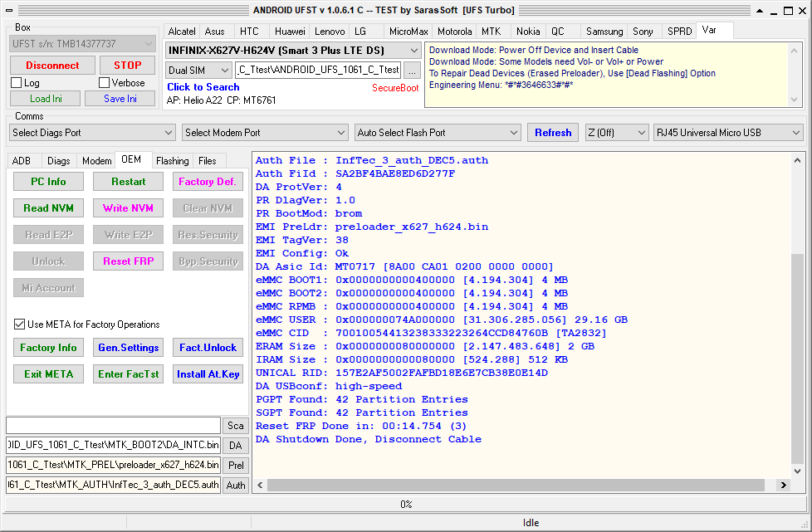Image resolution: width=812 pixels, height=532 pixels.
Task: Click the Factory Info button
Action: tap(48, 348)
